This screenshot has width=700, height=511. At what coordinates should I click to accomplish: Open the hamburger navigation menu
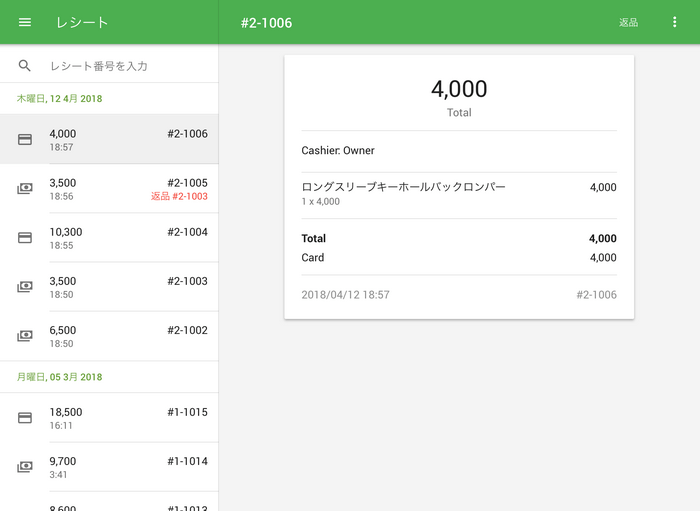coord(25,22)
